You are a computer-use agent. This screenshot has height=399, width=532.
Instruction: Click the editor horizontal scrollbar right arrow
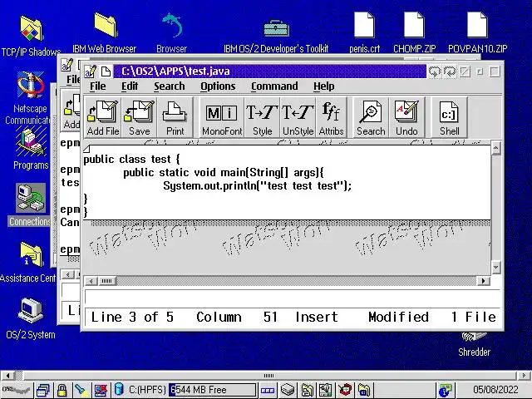pos(483,281)
